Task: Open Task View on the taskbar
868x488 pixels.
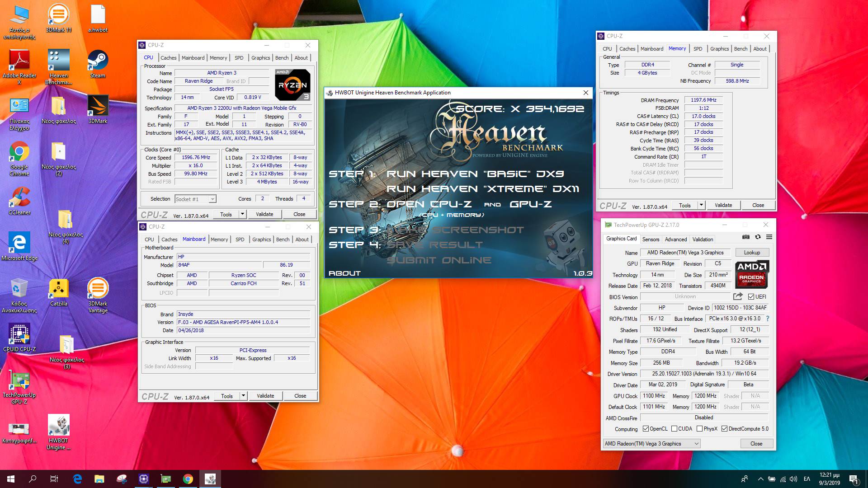Action: tap(54, 479)
